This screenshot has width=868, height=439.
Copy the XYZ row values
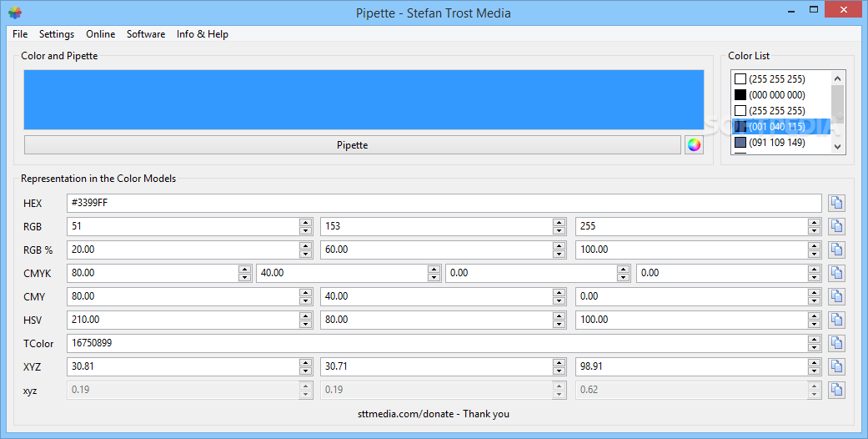(x=836, y=366)
